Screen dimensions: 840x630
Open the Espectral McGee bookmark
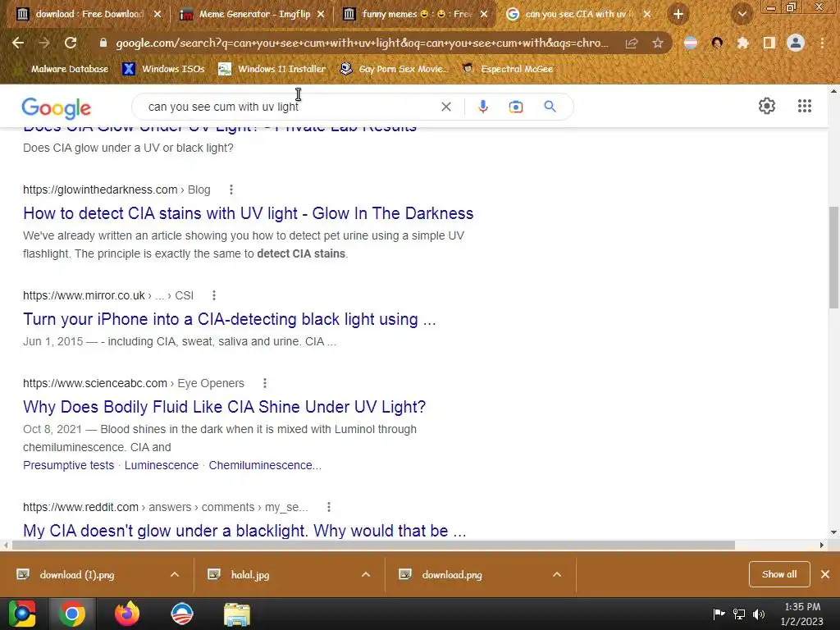[508, 69]
